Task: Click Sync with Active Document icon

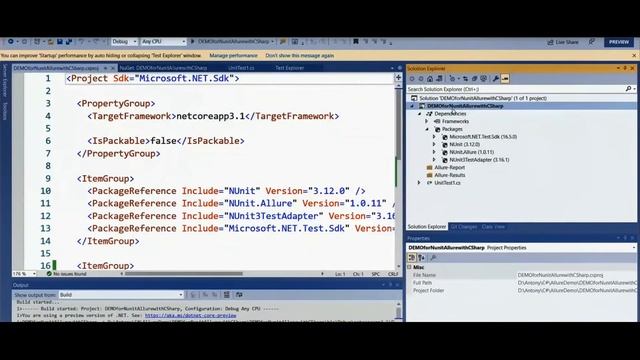Action: coord(465,79)
